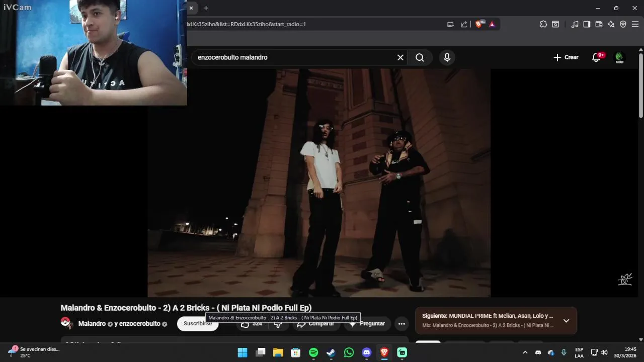
Task: Open the tab search icon
Action: point(555,24)
